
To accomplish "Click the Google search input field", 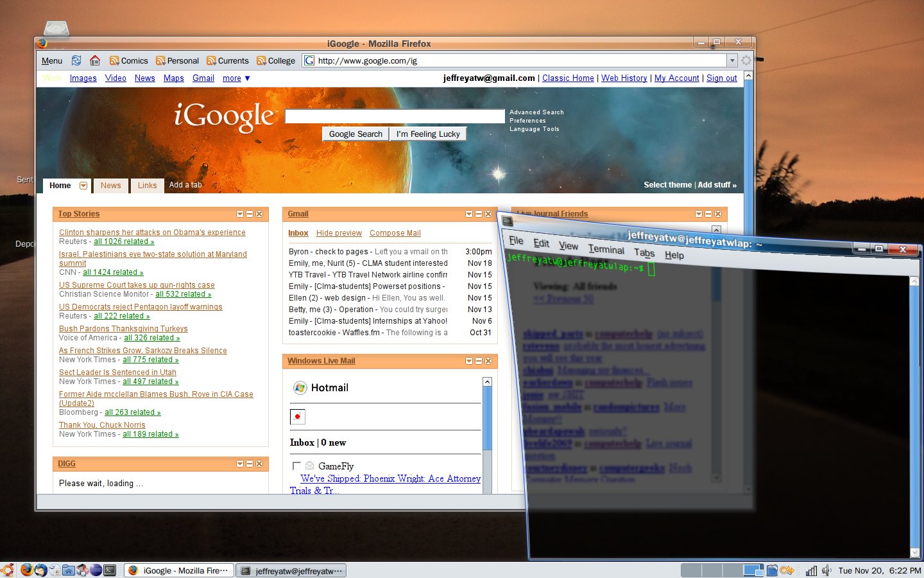I will click(395, 116).
